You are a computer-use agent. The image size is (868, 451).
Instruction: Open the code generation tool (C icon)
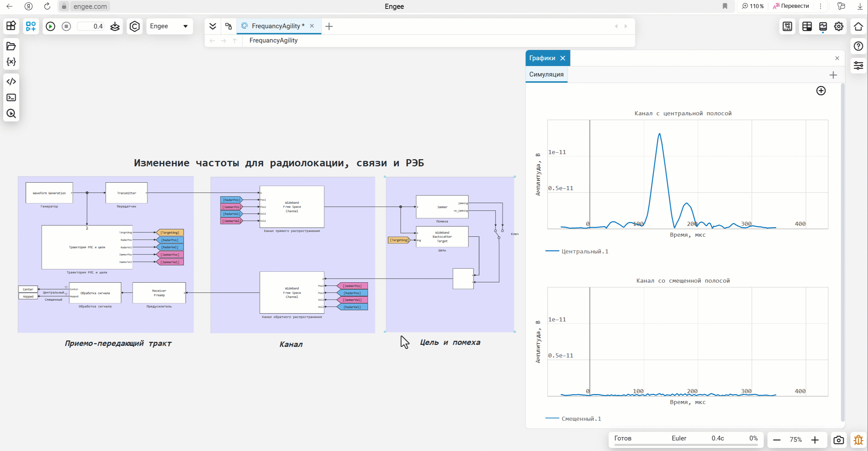(x=135, y=26)
